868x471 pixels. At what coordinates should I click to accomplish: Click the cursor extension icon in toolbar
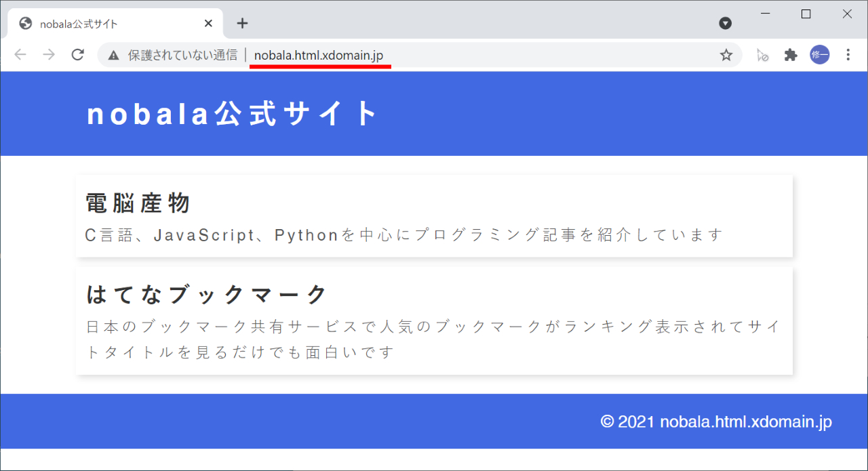point(762,55)
